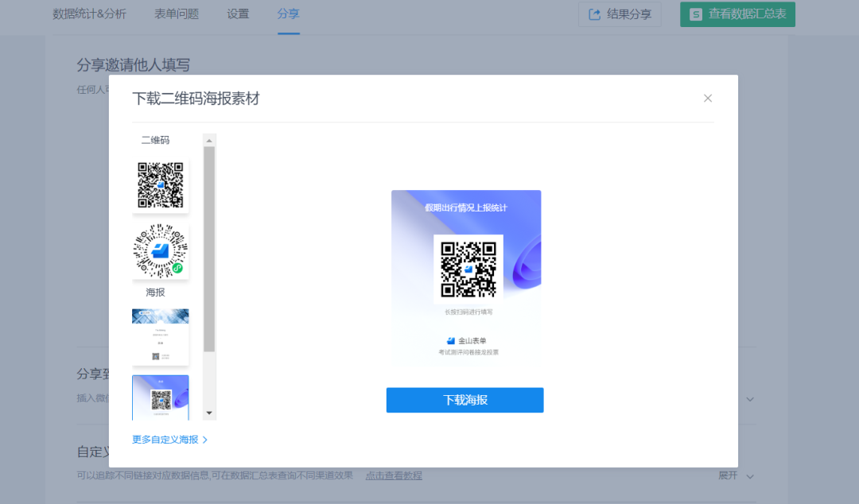The image size is (859, 504).
Task: Click the 假期出行情况上报统计 poster title
Action: tap(466, 207)
